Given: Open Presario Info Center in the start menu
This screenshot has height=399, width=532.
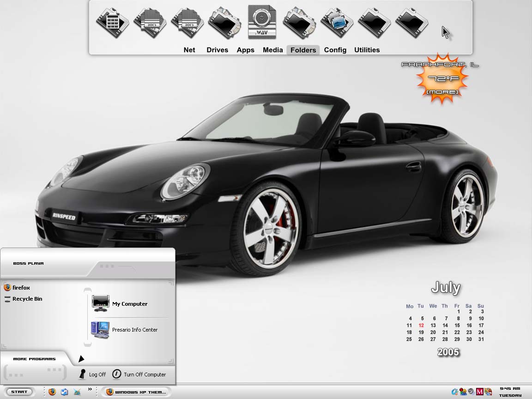Looking at the screenshot, I should [x=125, y=329].
